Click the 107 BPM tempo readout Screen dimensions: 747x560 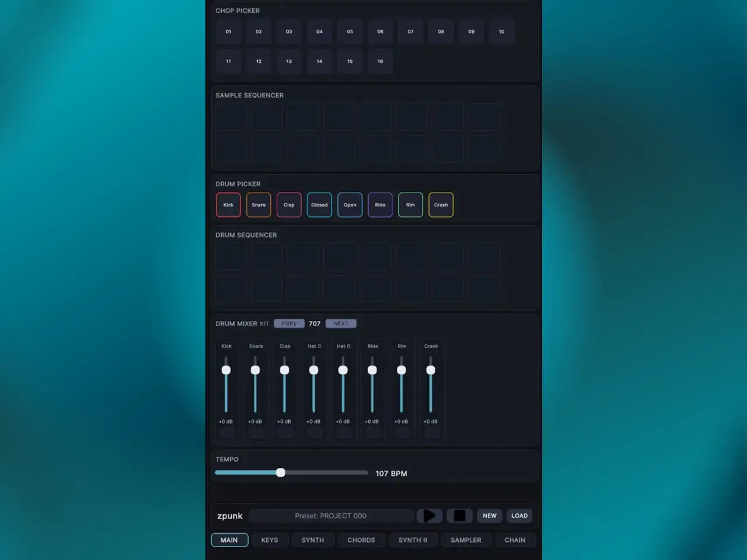[x=391, y=473]
